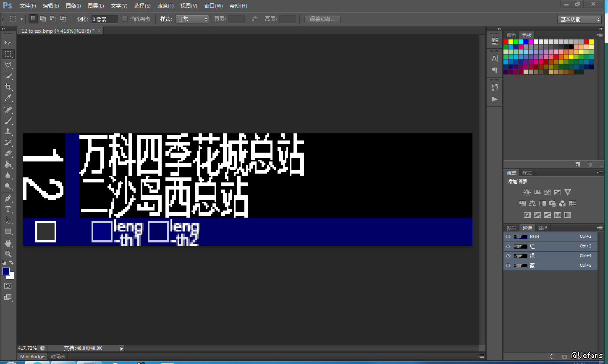Expand the toolbox to two columns
Viewport: 608px width, 364px height.
(4, 29)
